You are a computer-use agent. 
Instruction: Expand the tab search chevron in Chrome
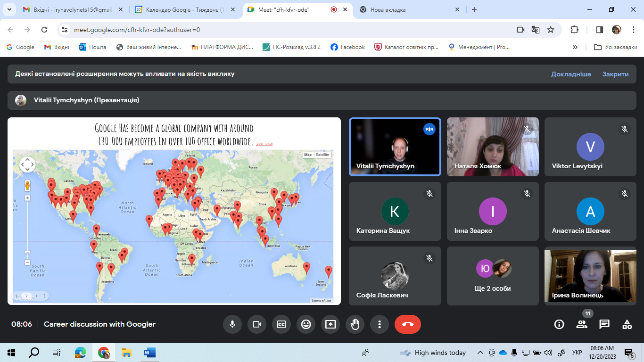point(9,9)
